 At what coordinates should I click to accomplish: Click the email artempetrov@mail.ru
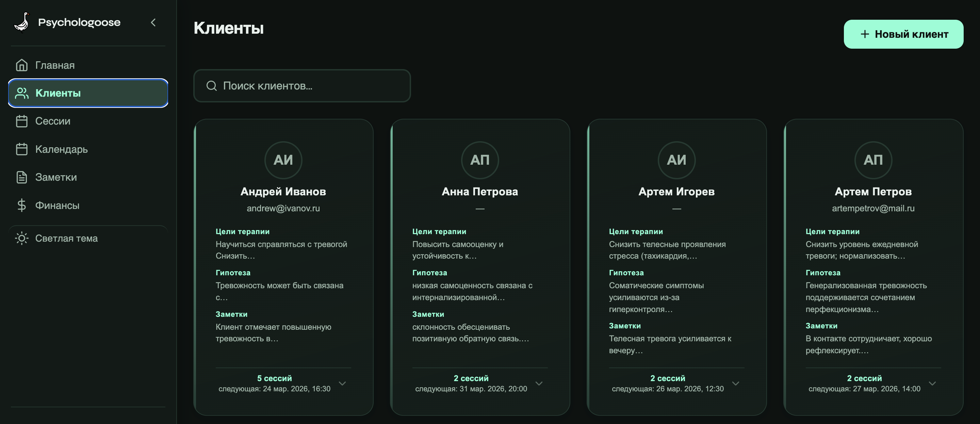pyautogui.click(x=873, y=208)
